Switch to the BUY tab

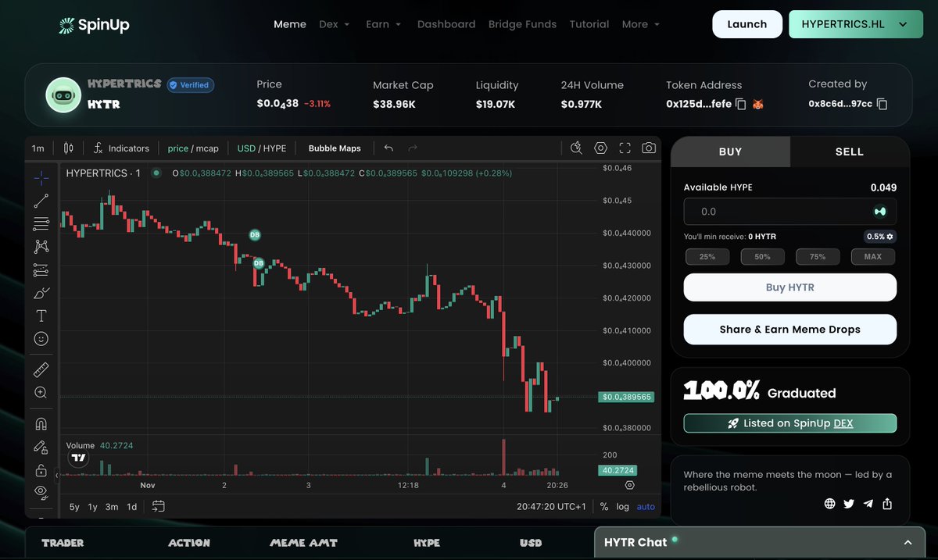[730, 152]
